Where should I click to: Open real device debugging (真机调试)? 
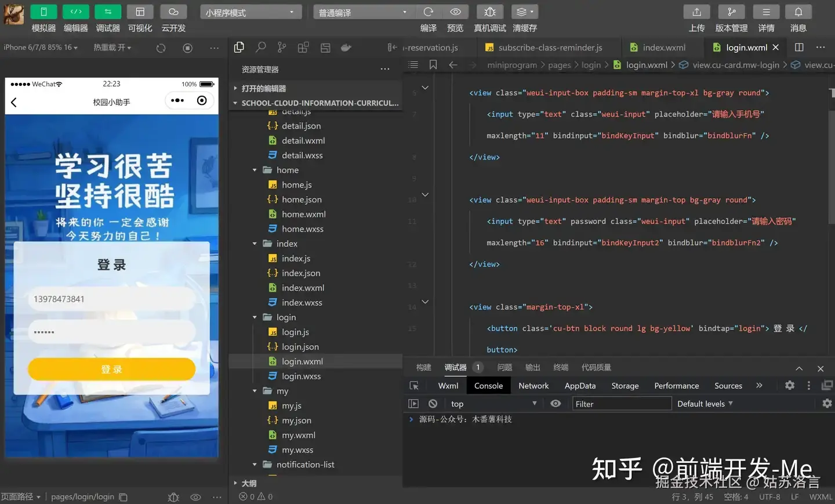pyautogui.click(x=490, y=12)
